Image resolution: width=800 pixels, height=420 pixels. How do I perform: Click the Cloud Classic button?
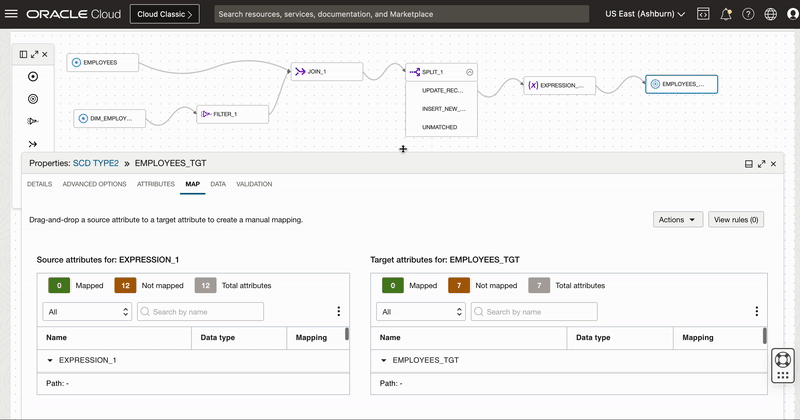tap(165, 14)
